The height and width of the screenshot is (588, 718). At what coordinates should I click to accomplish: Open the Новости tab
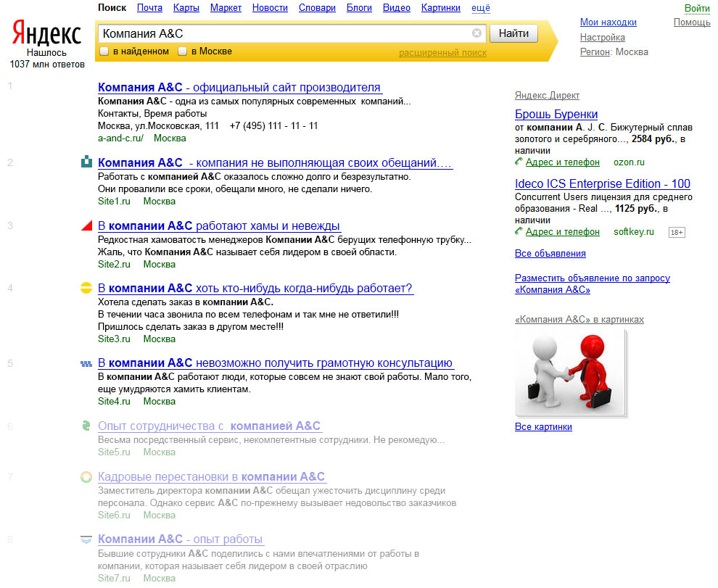(271, 8)
